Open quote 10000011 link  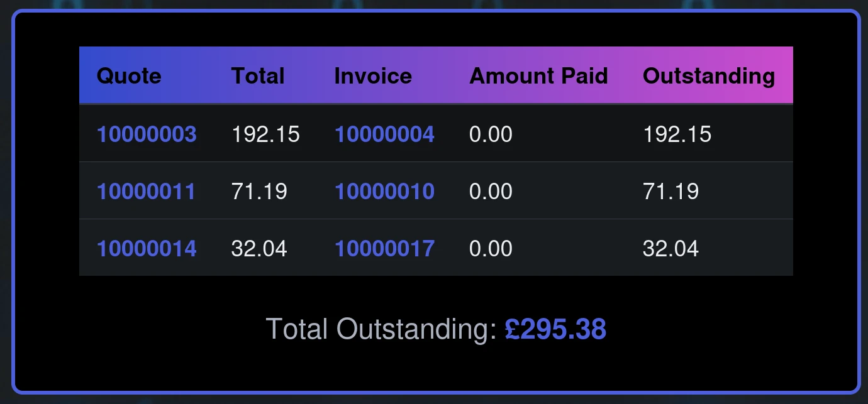(x=146, y=191)
